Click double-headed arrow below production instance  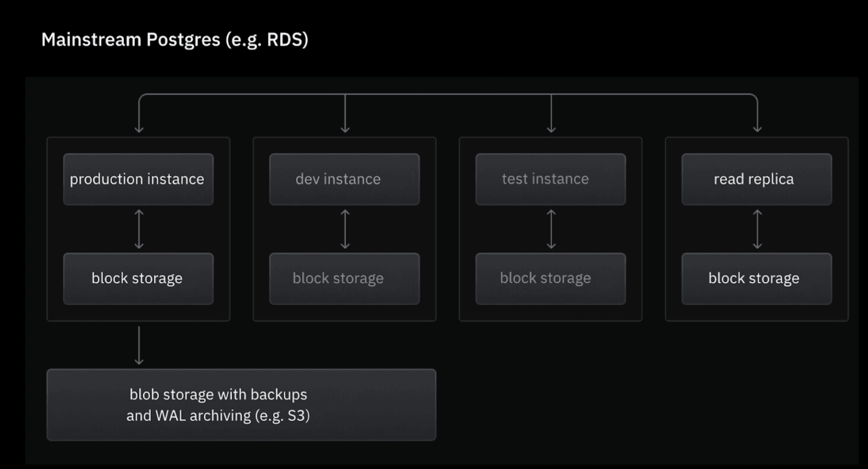click(x=139, y=229)
